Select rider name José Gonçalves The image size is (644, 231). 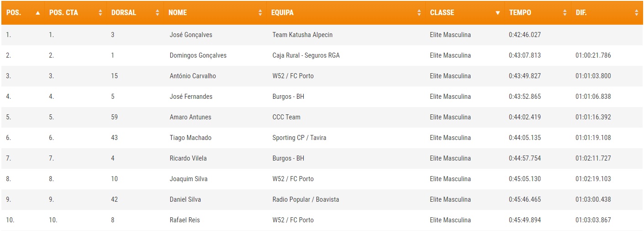pos(191,35)
